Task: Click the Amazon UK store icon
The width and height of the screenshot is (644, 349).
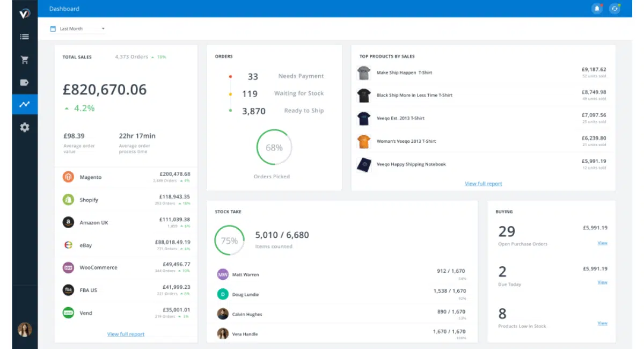Action: point(68,222)
